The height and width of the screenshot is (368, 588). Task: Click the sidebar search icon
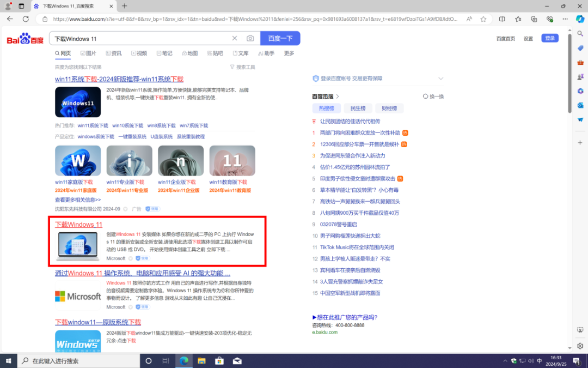580,34
